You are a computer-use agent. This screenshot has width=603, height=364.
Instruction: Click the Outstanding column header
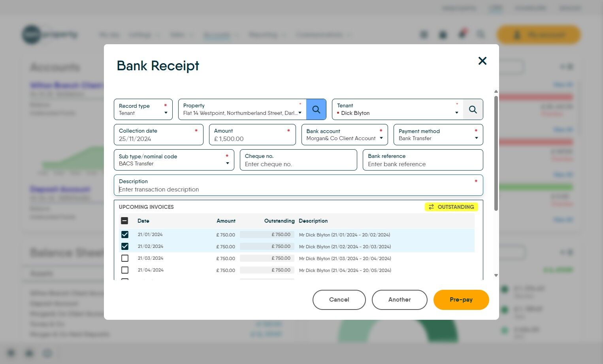point(279,221)
